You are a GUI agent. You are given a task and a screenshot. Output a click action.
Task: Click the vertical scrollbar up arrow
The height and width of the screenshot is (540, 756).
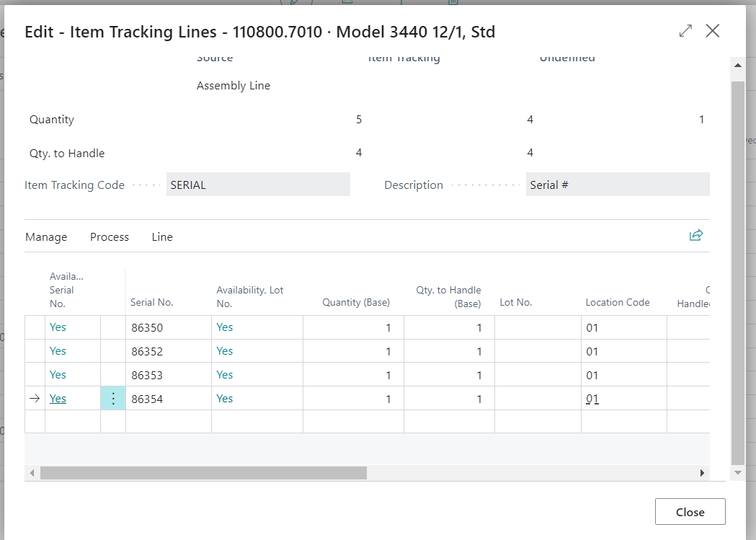(x=738, y=65)
